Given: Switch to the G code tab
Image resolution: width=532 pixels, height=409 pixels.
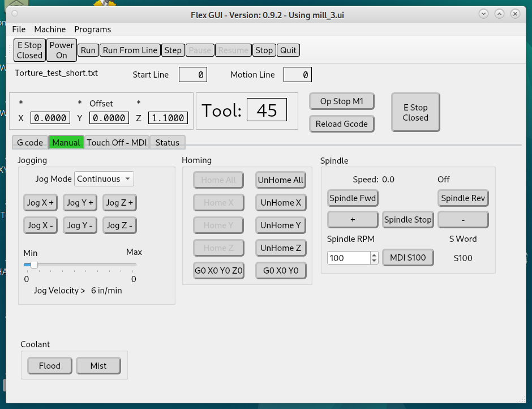Looking at the screenshot, I should 30,142.
